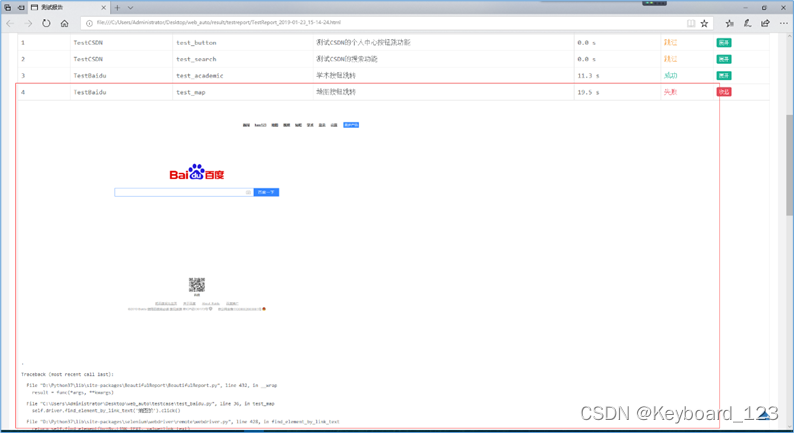This screenshot has width=794, height=433.
Task: Close the test report tab
Action: [x=103, y=8]
